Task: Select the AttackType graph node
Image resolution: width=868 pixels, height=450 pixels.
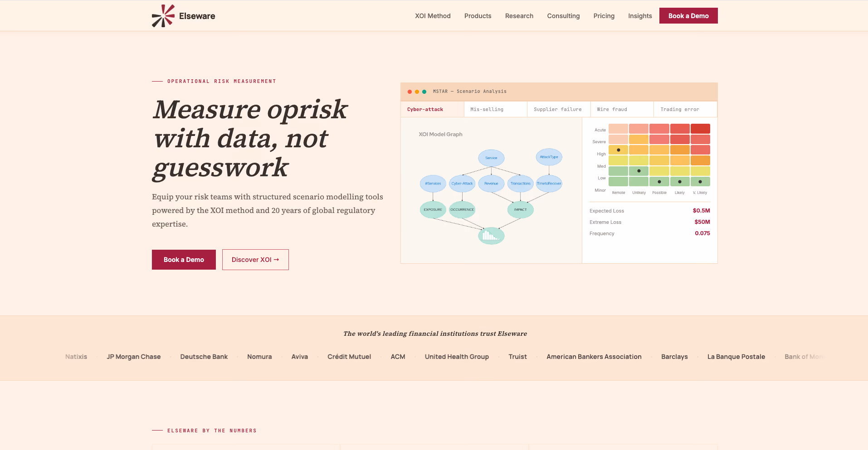Action: coord(549,157)
